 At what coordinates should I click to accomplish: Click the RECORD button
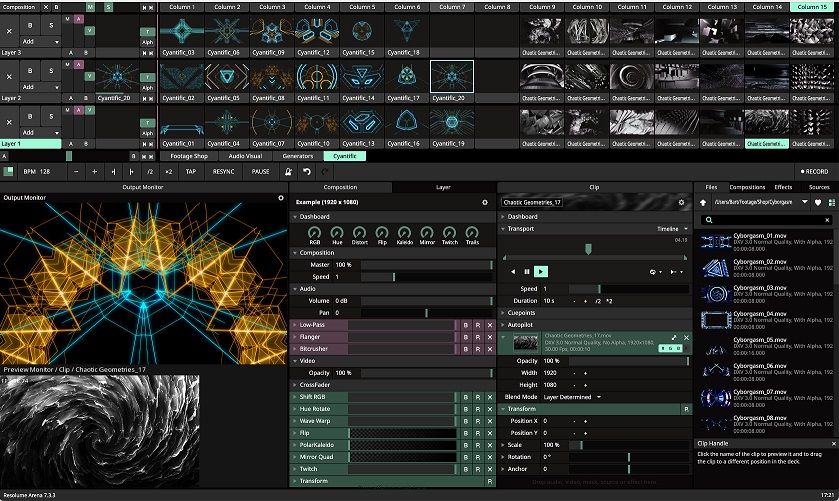pyautogui.click(x=814, y=172)
